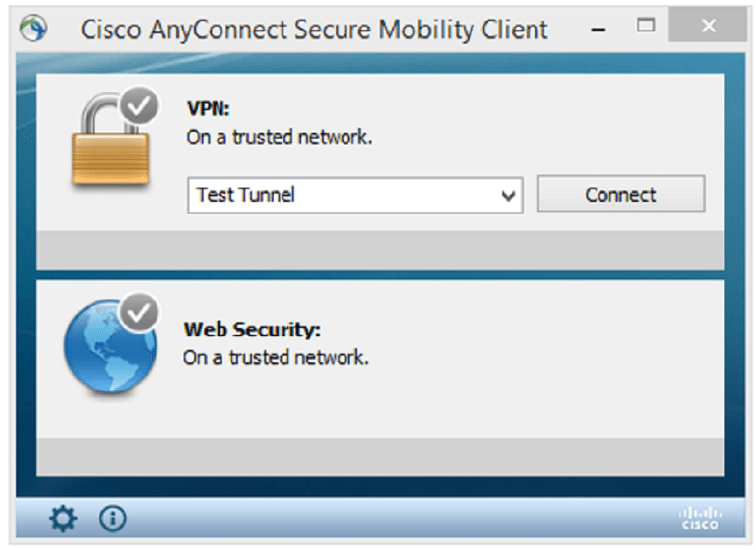
Task: Open the info icon in bottom bar
Action: click(x=113, y=519)
